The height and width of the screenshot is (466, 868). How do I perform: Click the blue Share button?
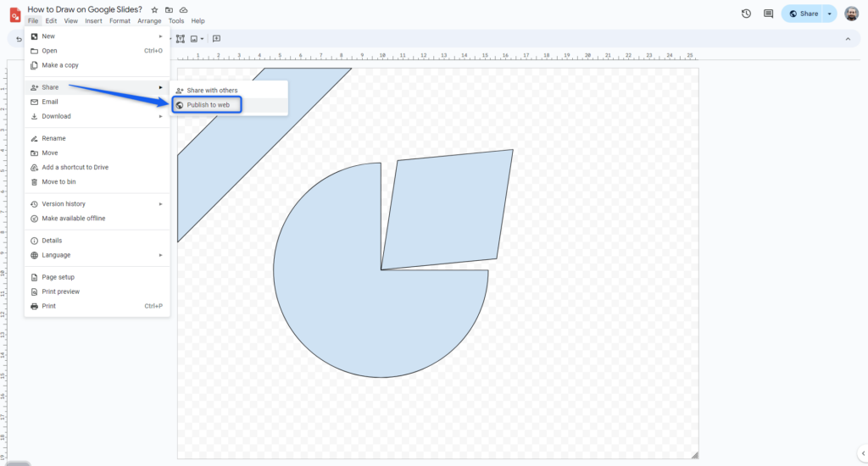pos(804,14)
